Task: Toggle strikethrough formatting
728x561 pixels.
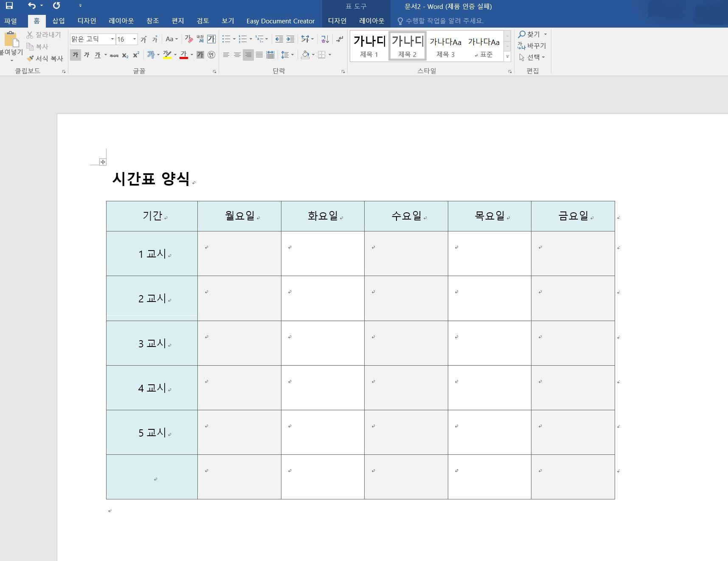Action: pos(114,55)
